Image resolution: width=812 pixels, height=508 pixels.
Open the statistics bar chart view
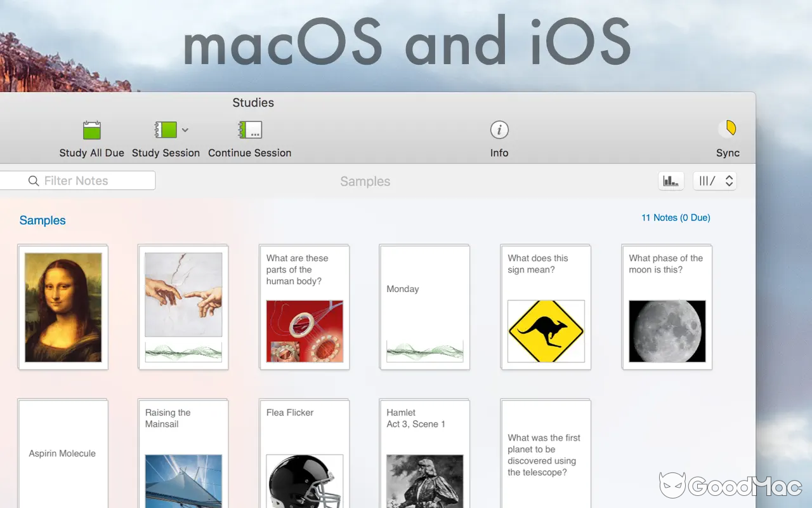[x=671, y=180]
